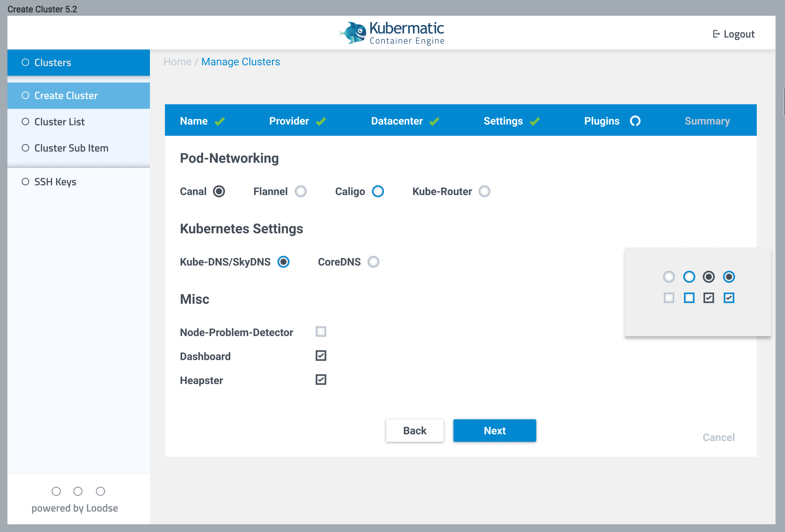Click the checkmark icon next to Provider
The height and width of the screenshot is (532, 785).
[x=321, y=121]
